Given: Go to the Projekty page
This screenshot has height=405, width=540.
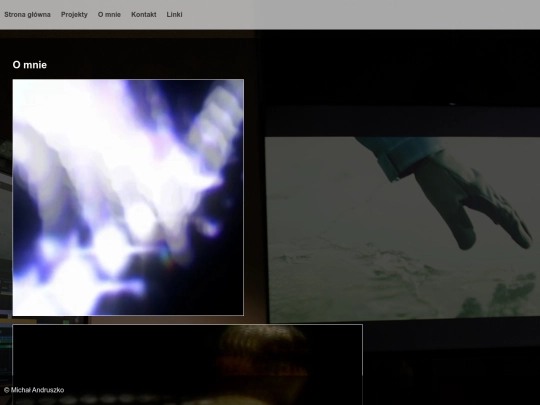Looking at the screenshot, I should tap(74, 14).
